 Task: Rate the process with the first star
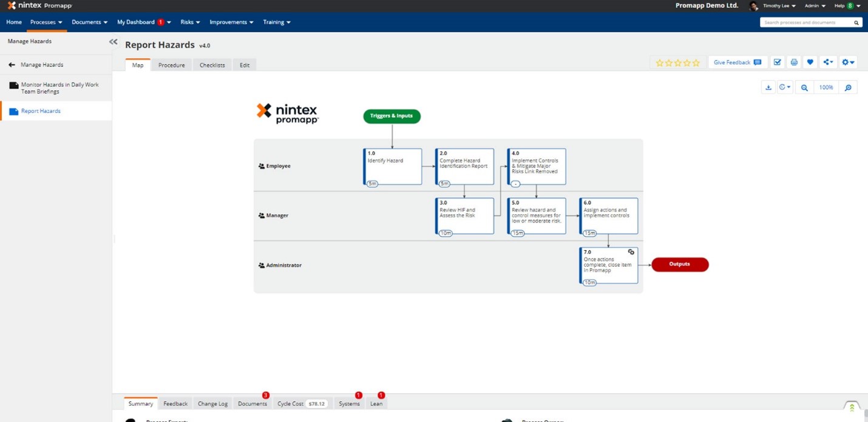coord(660,63)
